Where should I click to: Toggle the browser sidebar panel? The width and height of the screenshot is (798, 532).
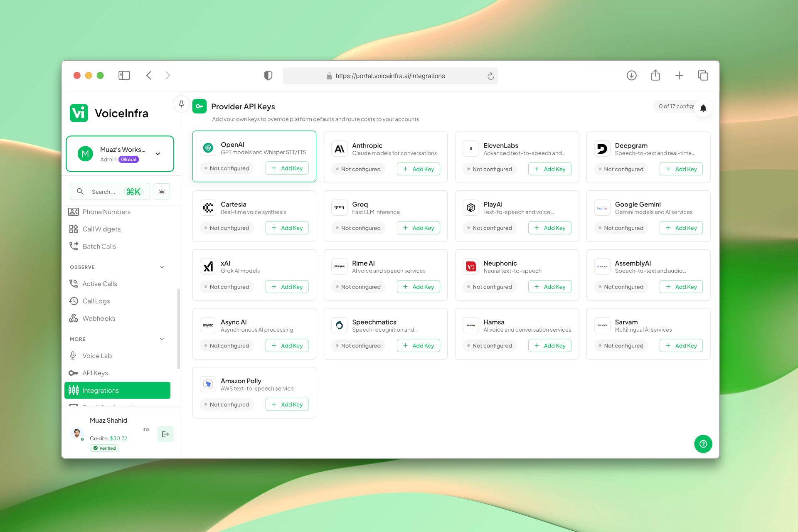click(x=124, y=75)
